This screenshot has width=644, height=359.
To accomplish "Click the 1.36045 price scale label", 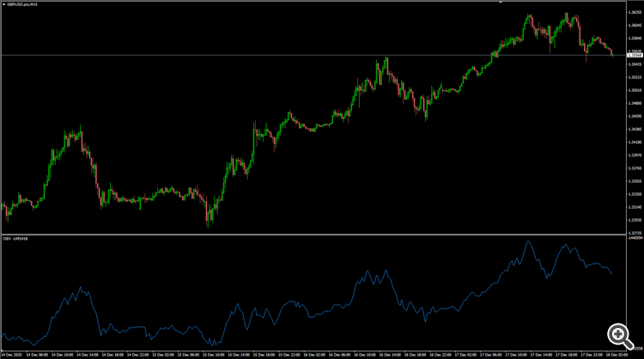I will [x=635, y=26].
